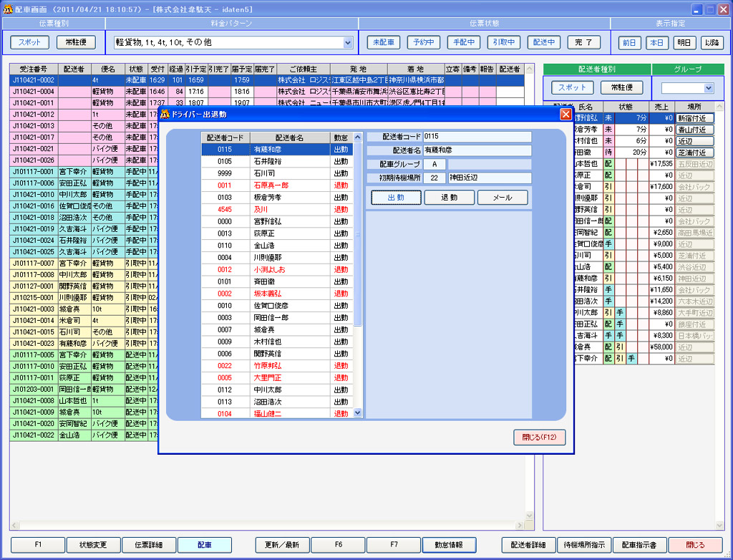The height and width of the screenshot is (560, 733).
Task: Click the F6 button in bottom bar
Action: coord(338,545)
